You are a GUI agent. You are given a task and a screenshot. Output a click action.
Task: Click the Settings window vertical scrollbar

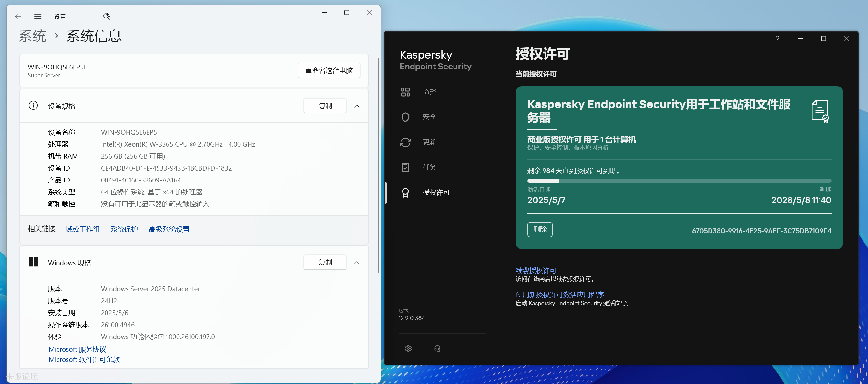click(x=378, y=165)
